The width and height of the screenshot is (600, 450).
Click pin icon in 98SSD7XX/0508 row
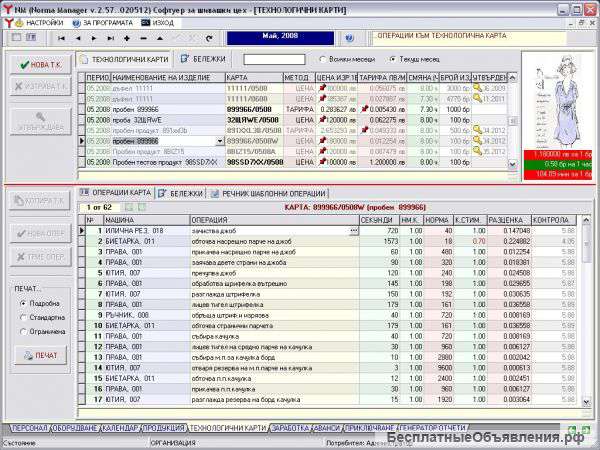(x=322, y=162)
